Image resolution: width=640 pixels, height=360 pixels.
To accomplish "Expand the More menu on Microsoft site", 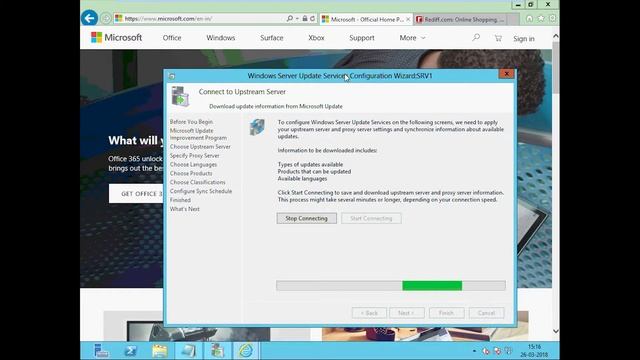I will click(x=412, y=38).
